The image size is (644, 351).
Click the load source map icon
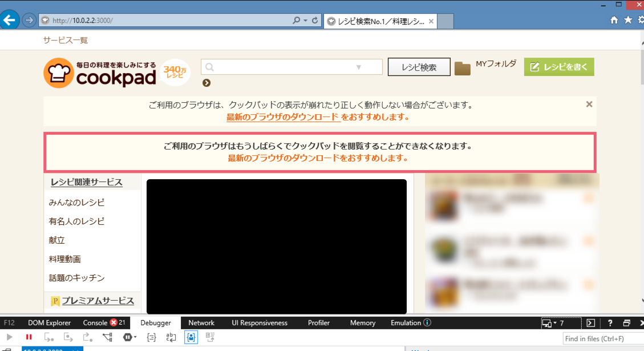[x=210, y=337]
